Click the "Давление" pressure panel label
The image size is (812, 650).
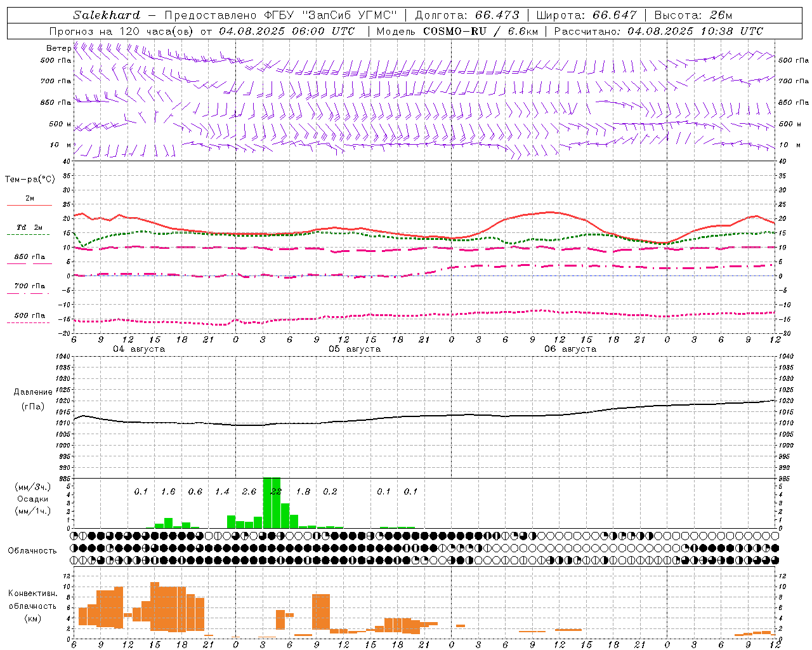(33, 392)
